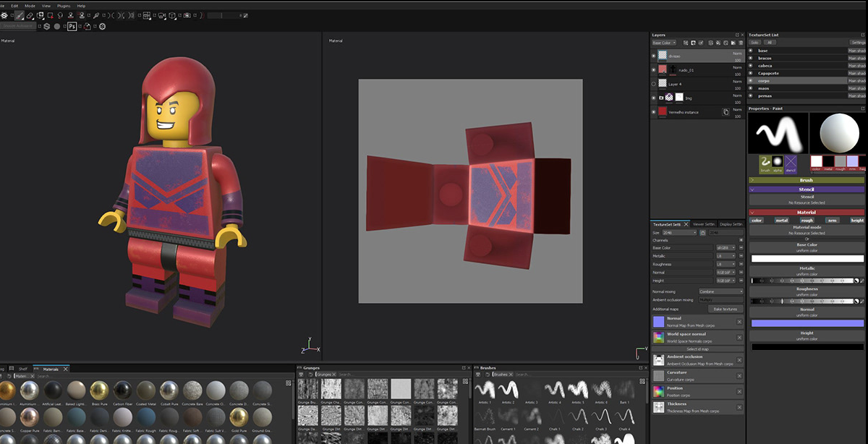
Task: Open the Edit menu
Action: coord(14,6)
